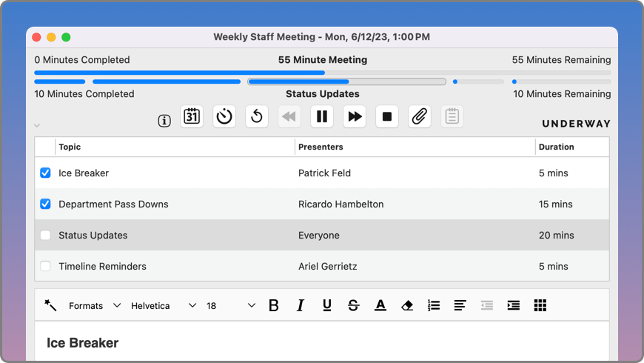The height and width of the screenshot is (363, 644).
Task: Select the Timeline Reminders agenda row
Action: (322, 266)
